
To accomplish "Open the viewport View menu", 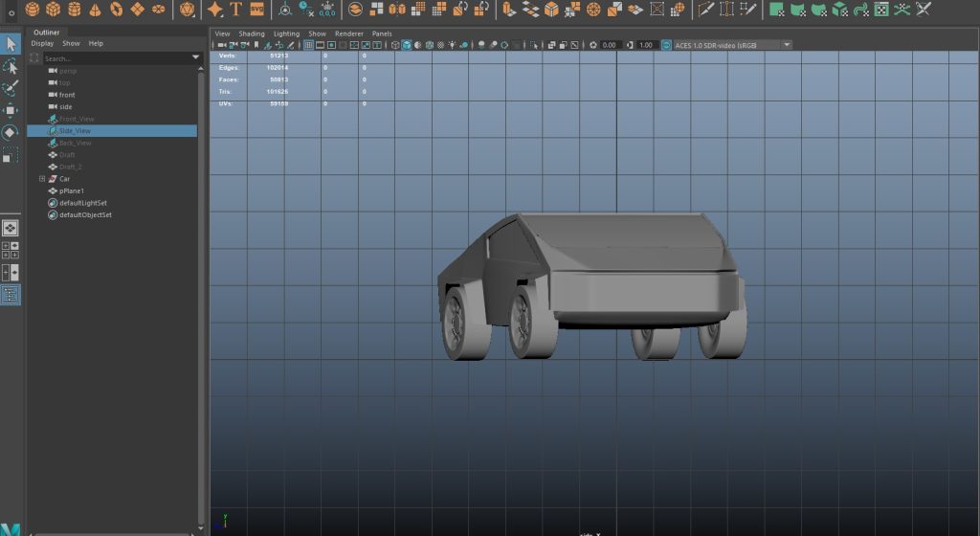I will (222, 33).
